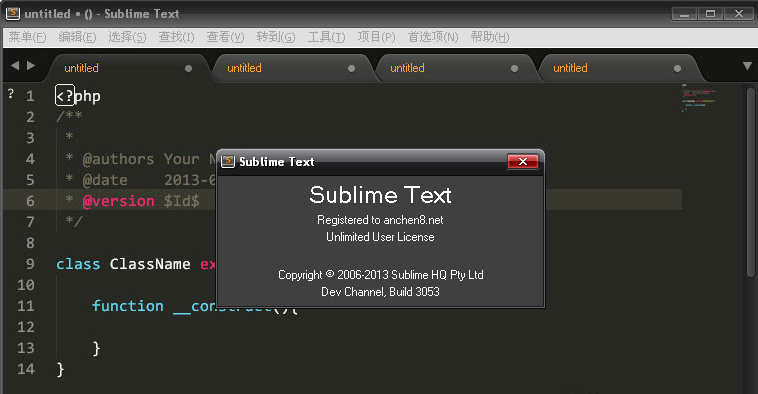Close the second untitled tab via its dot
This screenshot has height=394, width=758.
pos(351,69)
